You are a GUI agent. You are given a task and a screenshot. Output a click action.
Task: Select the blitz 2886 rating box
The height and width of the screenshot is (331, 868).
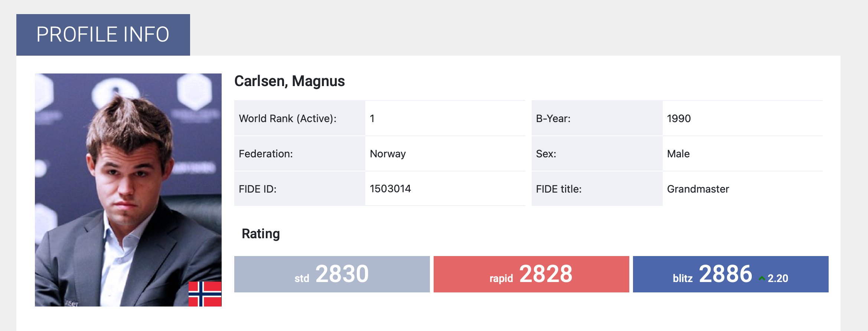tap(731, 274)
